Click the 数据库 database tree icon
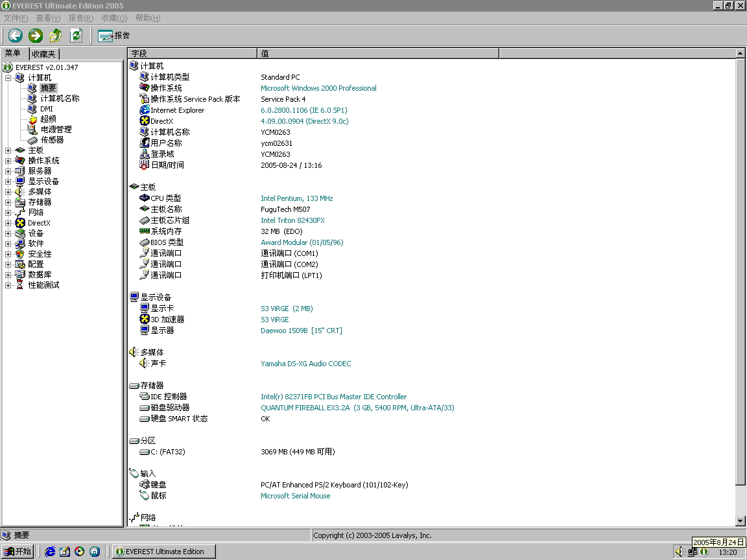The height and width of the screenshot is (560, 747). (x=20, y=275)
